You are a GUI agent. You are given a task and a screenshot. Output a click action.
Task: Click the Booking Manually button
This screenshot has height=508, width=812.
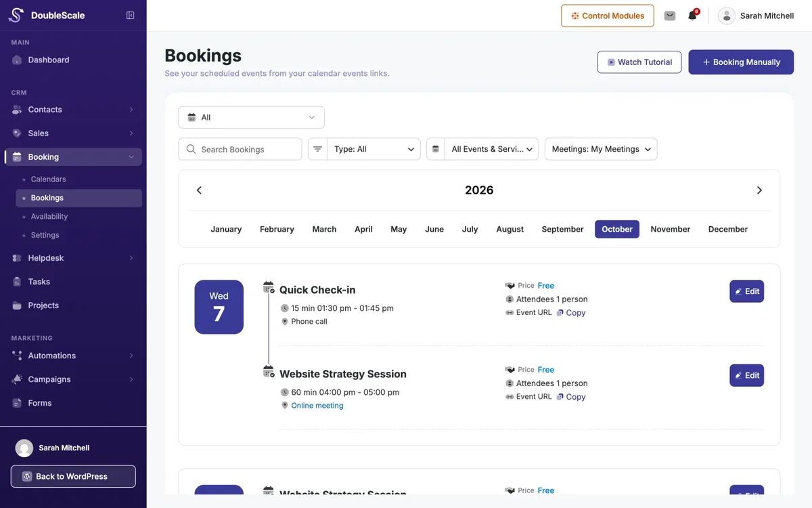741,62
